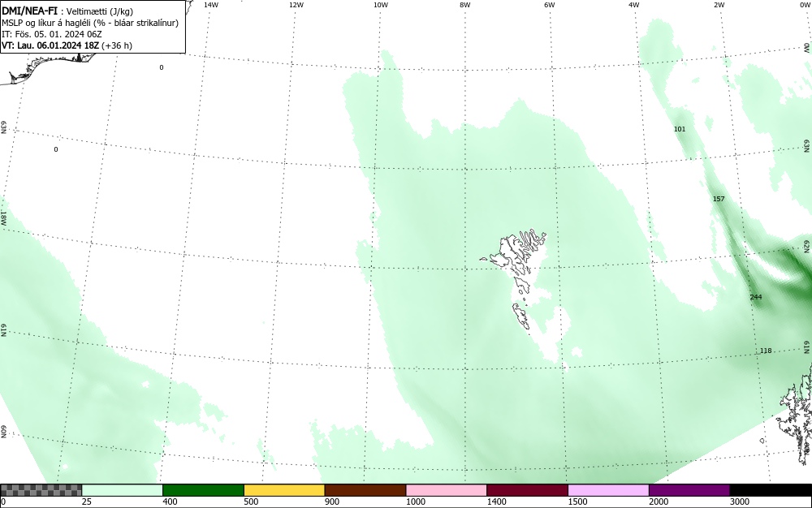Click the legend label 1500
The width and height of the screenshot is (812, 508).
click(x=577, y=502)
